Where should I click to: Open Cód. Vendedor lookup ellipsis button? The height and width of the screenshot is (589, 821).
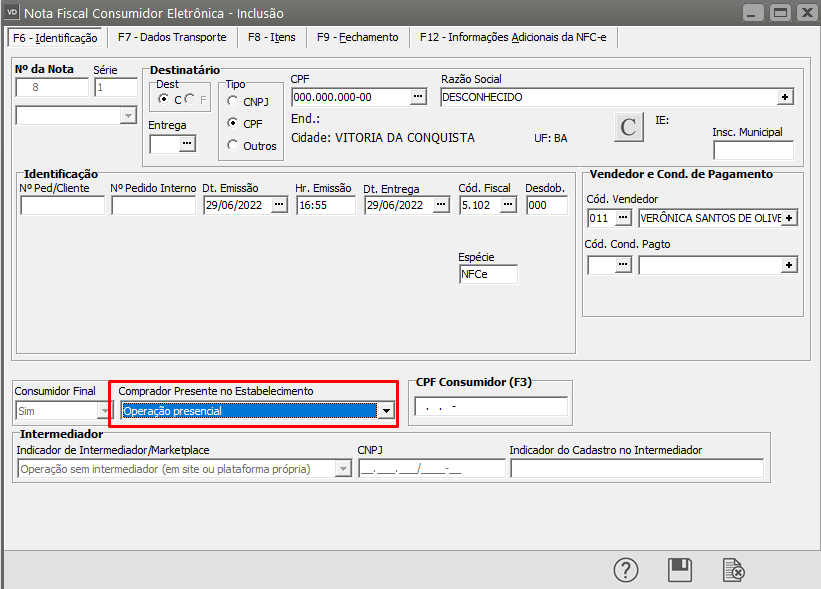pos(623,217)
